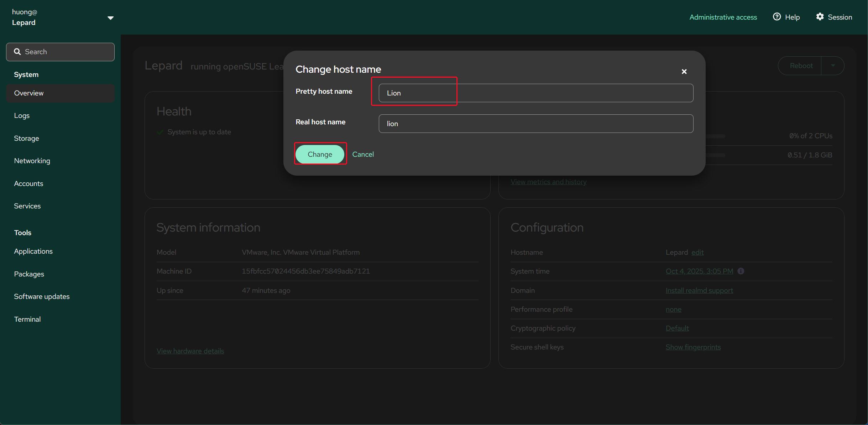Open the Terminal tool

click(27, 319)
